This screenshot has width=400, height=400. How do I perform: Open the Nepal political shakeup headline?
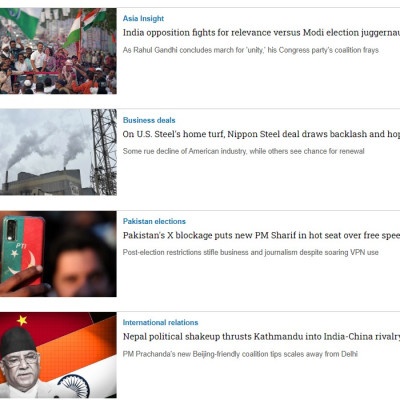[261, 337]
